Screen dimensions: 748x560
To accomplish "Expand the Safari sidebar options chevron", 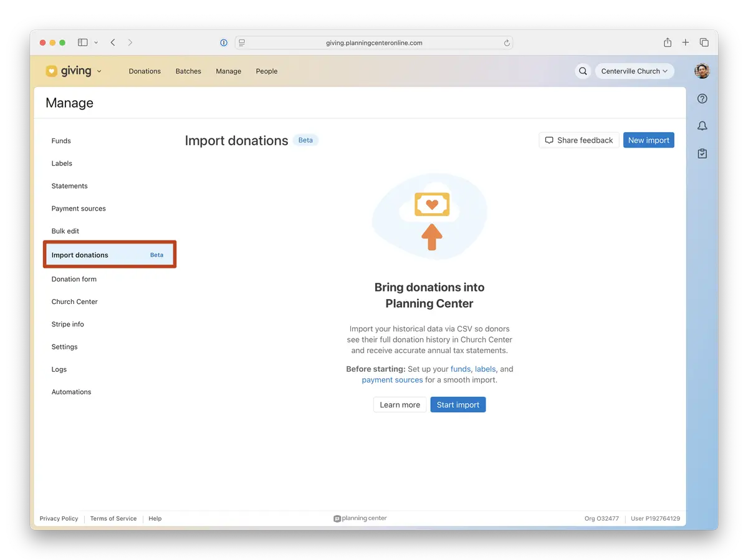I will point(96,42).
